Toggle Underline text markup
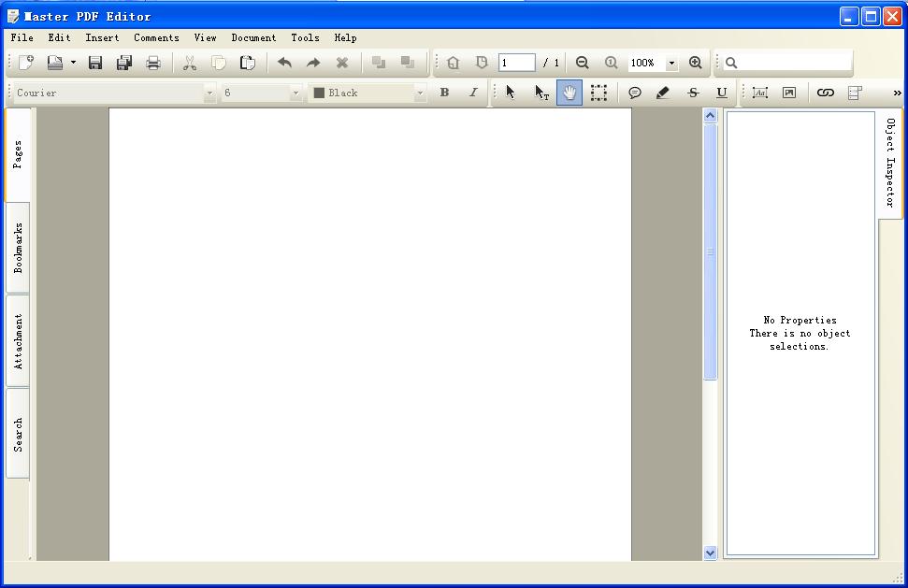This screenshot has height=588, width=908. point(721,93)
